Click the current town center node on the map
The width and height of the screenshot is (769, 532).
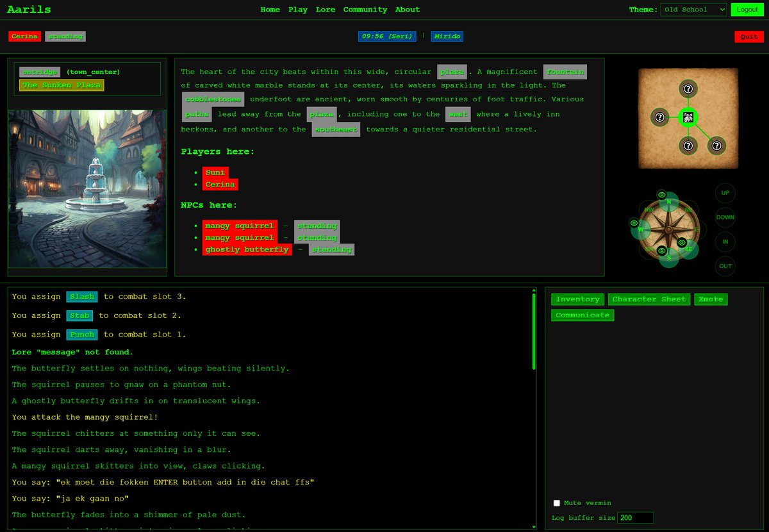point(688,117)
